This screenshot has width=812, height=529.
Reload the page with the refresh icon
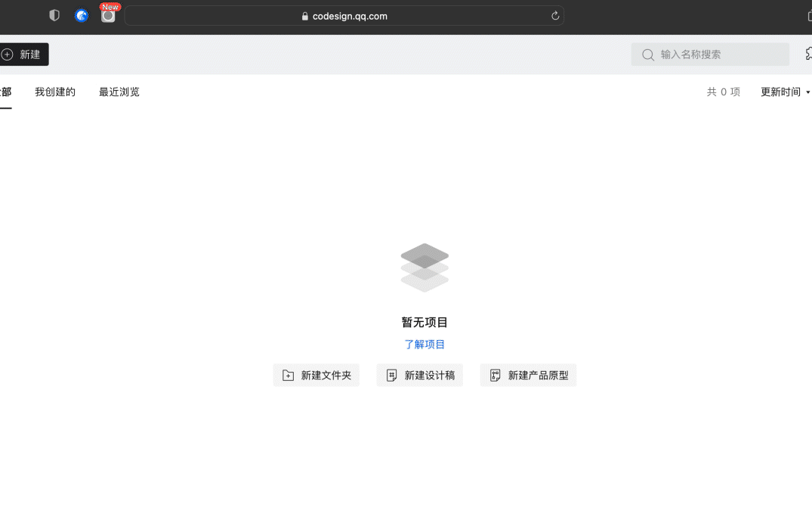tap(555, 16)
